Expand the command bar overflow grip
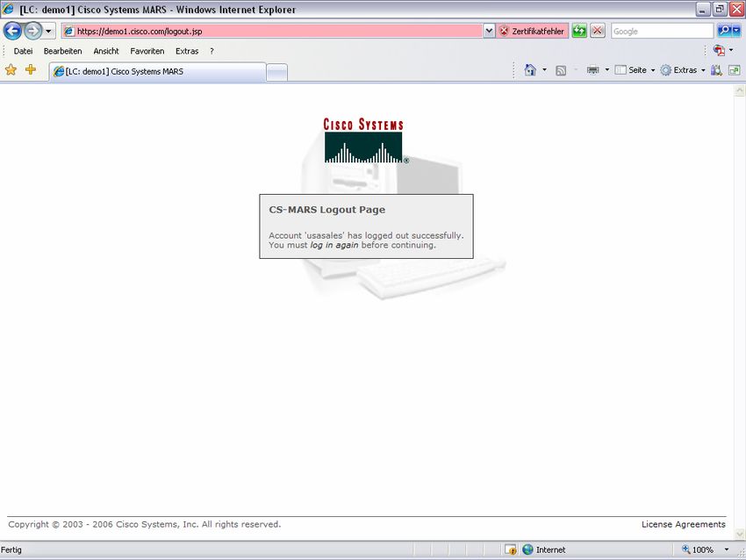The image size is (746, 560). tap(514, 70)
